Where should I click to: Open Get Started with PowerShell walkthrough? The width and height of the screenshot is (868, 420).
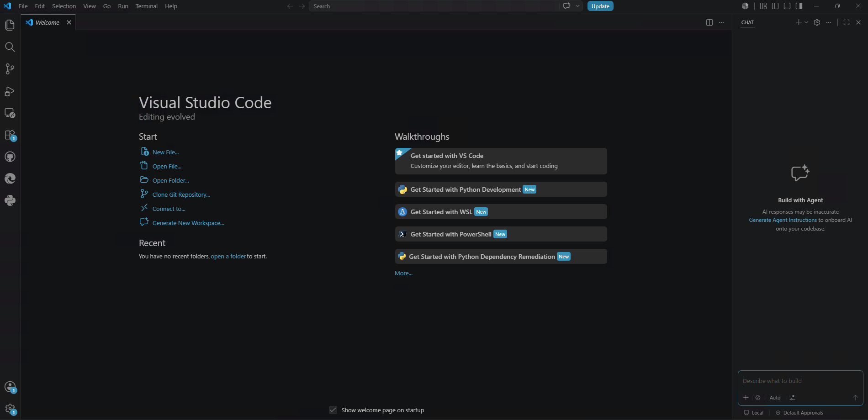click(x=501, y=234)
